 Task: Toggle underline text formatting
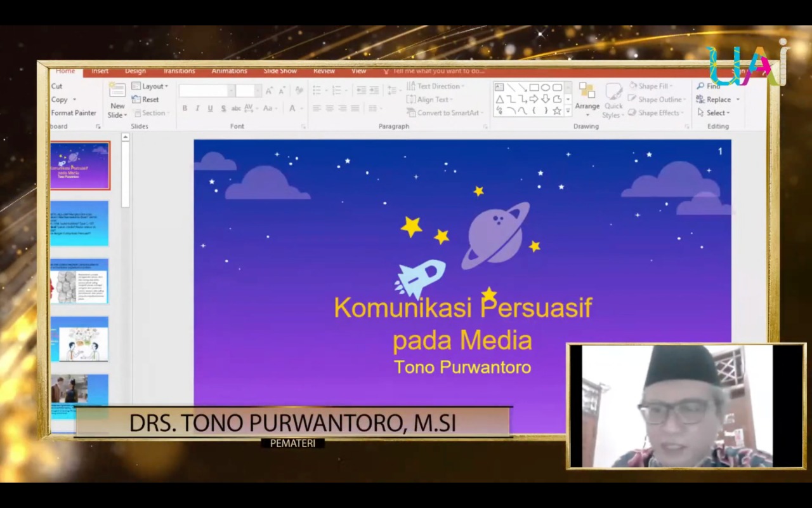(x=210, y=109)
